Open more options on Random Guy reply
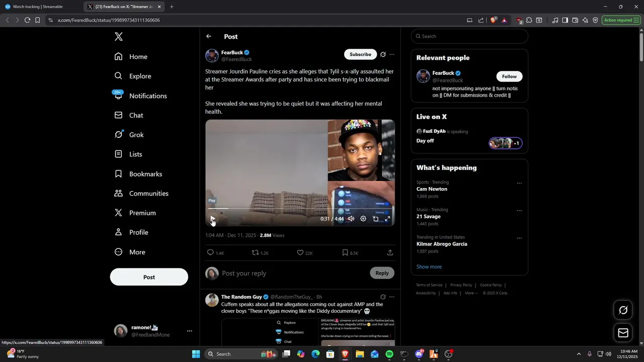644x362 pixels. (392, 297)
